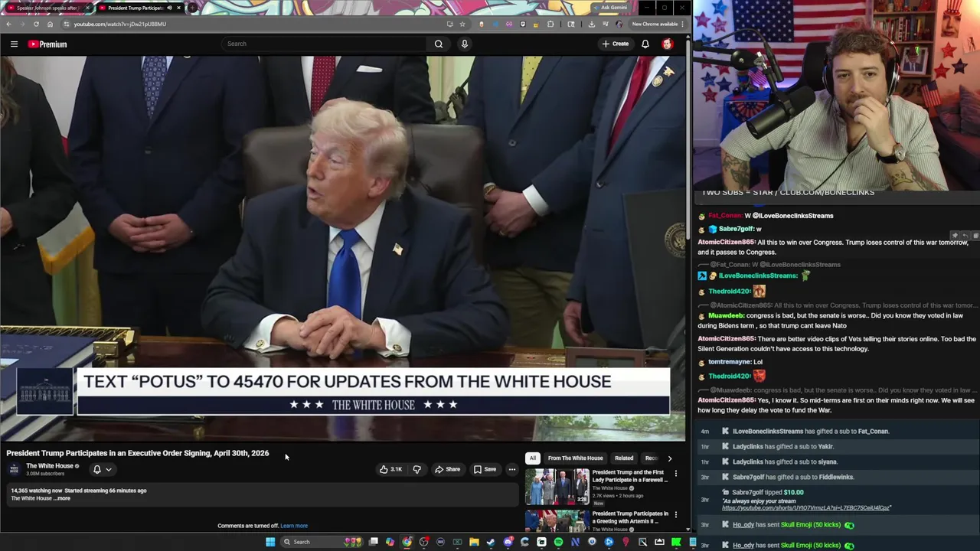Share the video
Image resolution: width=980 pixels, height=551 pixels.
(447, 469)
